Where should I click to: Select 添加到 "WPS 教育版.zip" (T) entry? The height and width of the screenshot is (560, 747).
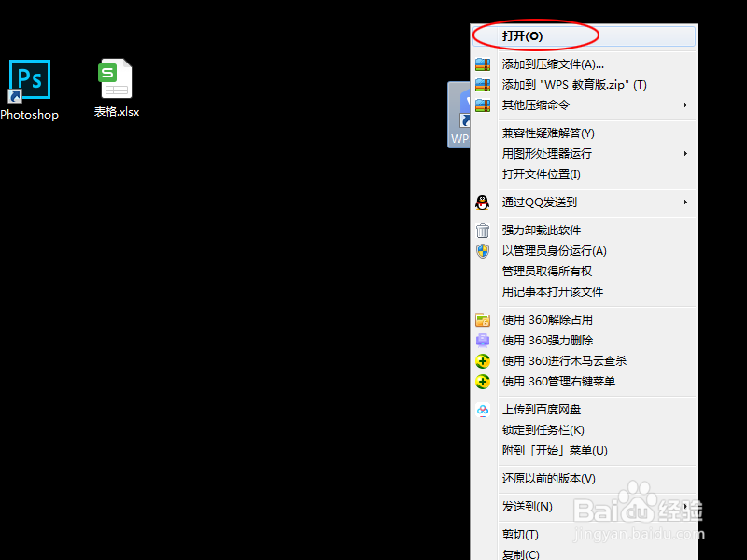pos(584,85)
